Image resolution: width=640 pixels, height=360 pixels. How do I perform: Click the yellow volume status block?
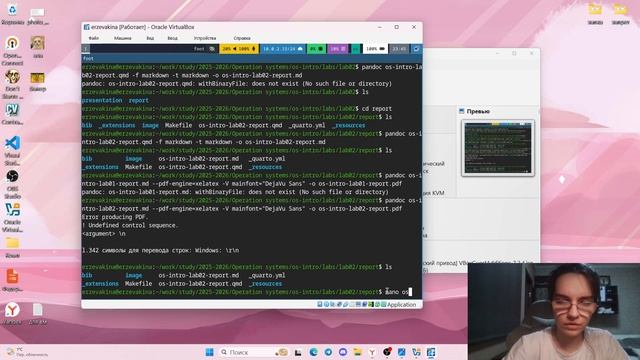coord(239,49)
